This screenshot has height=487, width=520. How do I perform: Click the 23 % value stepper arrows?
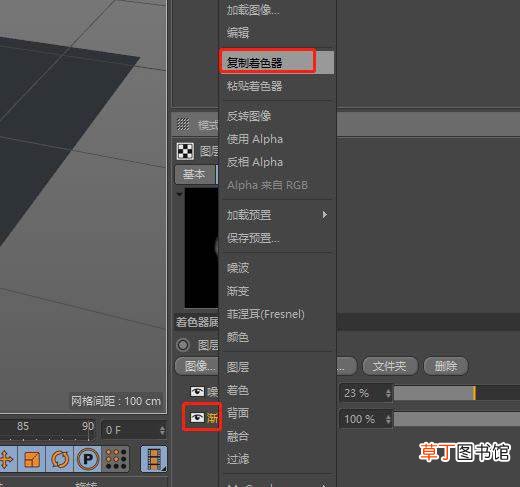pyautogui.click(x=388, y=393)
